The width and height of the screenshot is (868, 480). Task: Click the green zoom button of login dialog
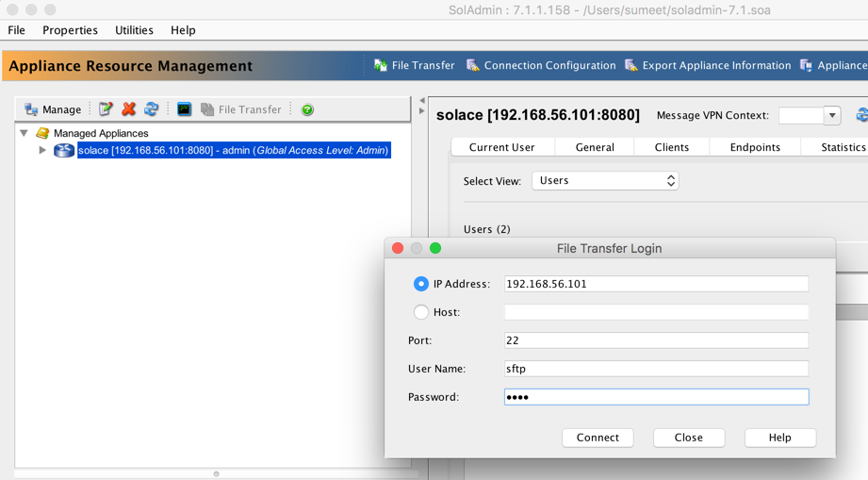(x=435, y=248)
